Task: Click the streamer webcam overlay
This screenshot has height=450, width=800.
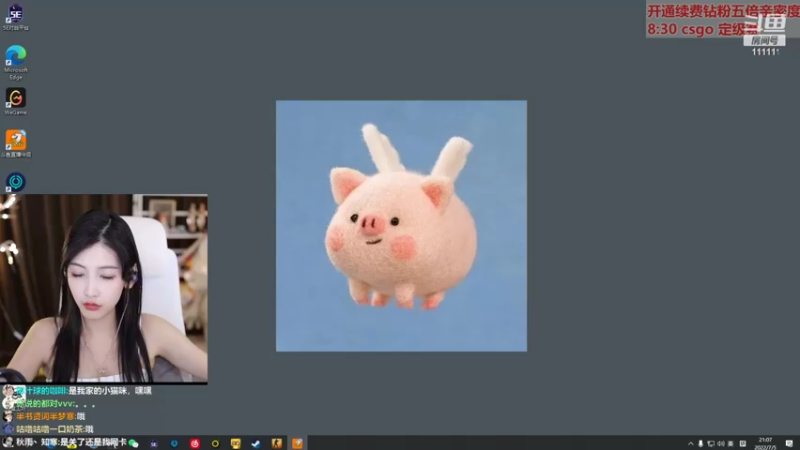Action: click(x=104, y=288)
